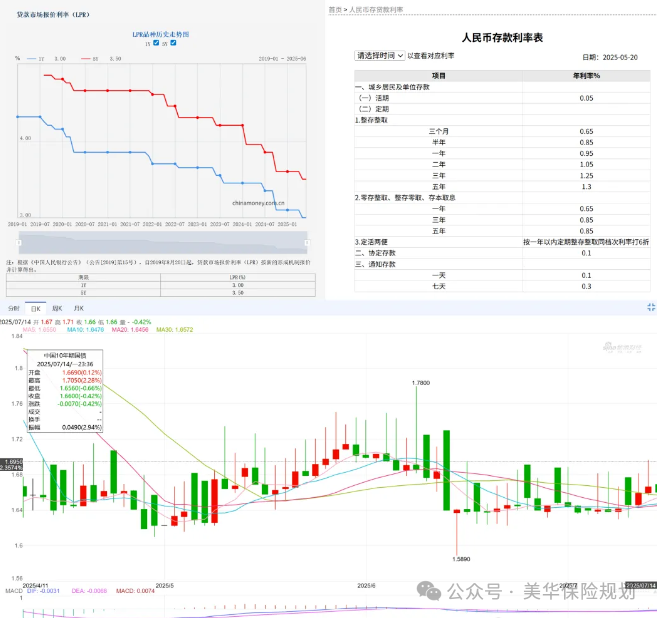Switch to the 月K tab

pos(78,308)
